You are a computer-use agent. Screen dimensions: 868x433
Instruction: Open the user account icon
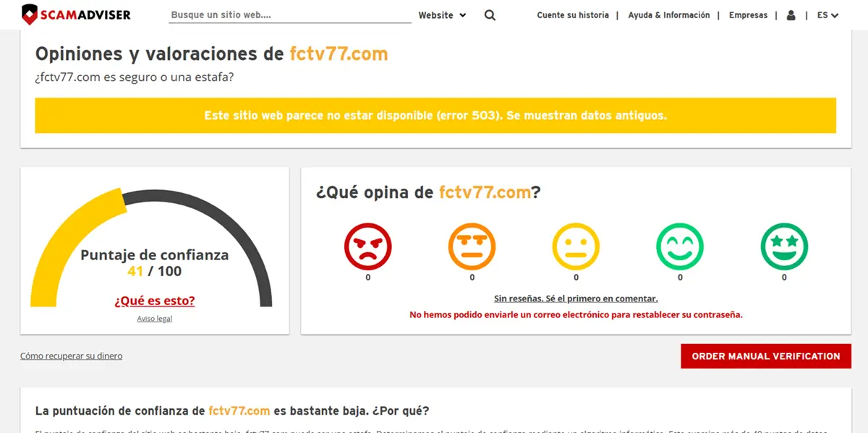pos(791,14)
